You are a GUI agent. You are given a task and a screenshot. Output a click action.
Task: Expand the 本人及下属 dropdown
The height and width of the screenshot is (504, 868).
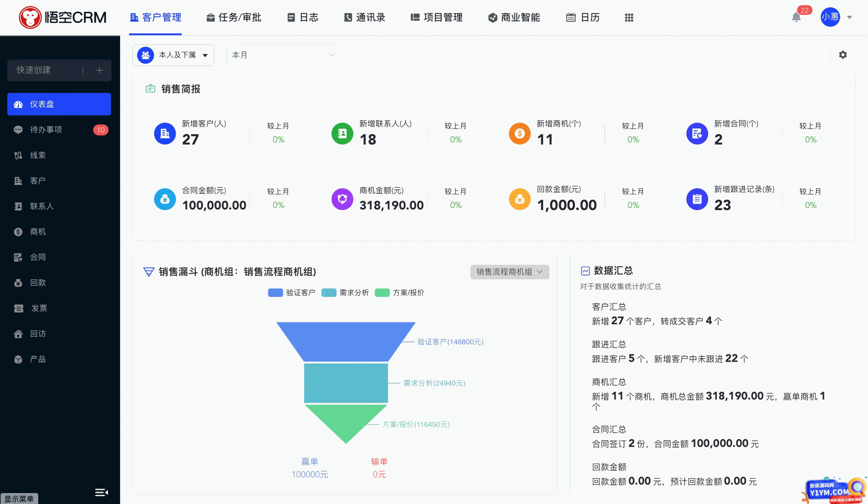[173, 55]
